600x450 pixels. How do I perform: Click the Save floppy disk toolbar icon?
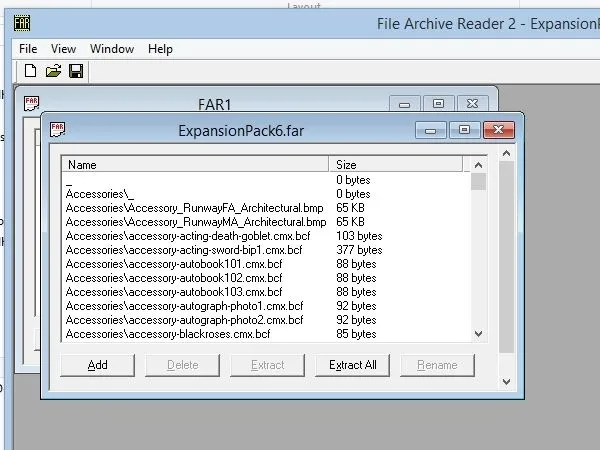click(x=76, y=71)
